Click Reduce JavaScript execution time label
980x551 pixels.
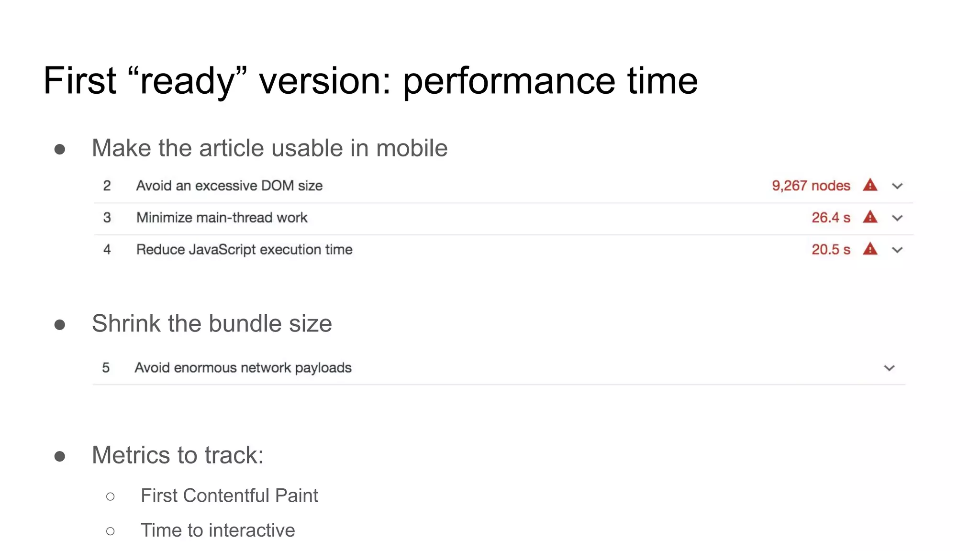click(x=244, y=250)
